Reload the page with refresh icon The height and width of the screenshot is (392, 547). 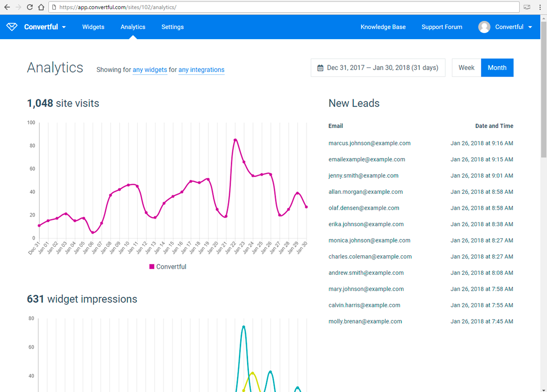(x=30, y=7)
